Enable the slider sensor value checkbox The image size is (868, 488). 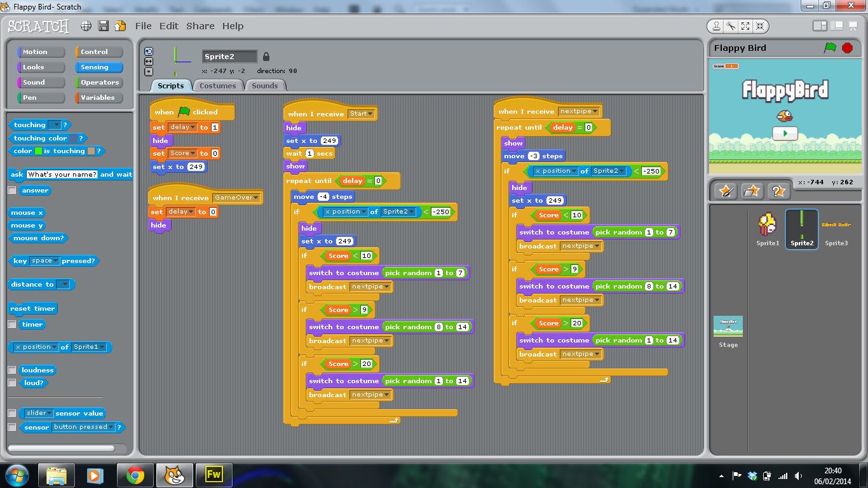pyautogui.click(x=11, y=413)
